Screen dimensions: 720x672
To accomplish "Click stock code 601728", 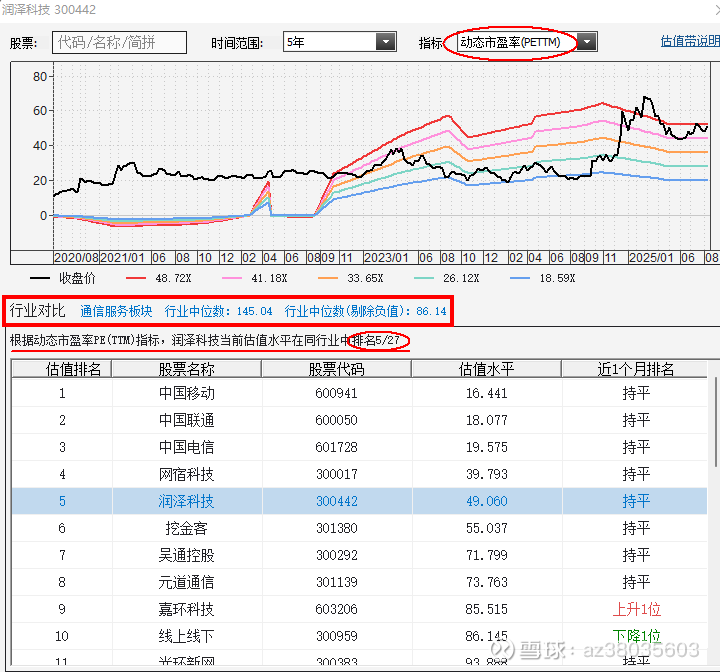I will tap(336, 447).
